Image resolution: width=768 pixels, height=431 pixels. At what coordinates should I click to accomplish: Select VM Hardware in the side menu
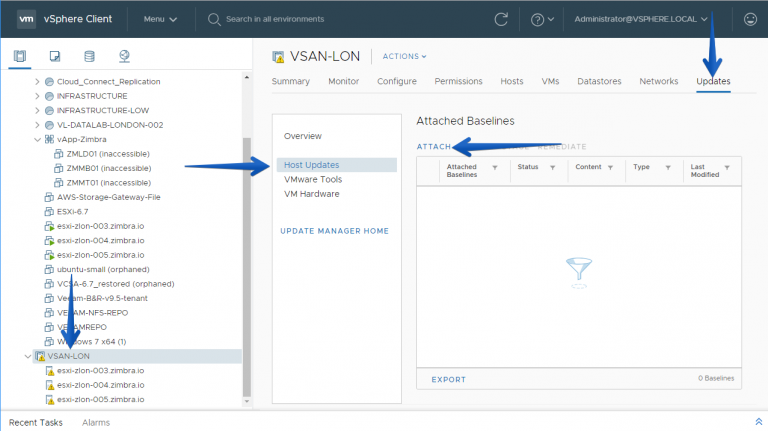pyautogui.click(x=312, y=194)
